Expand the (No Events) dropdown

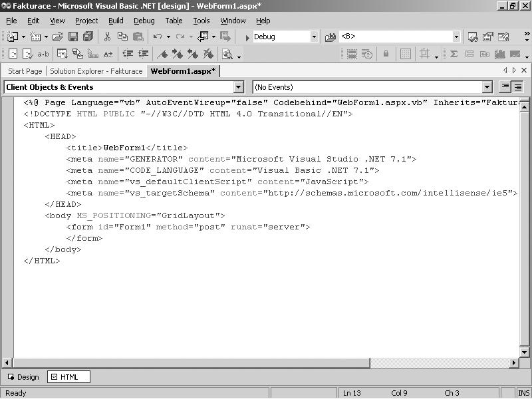(x=487, y=87)
